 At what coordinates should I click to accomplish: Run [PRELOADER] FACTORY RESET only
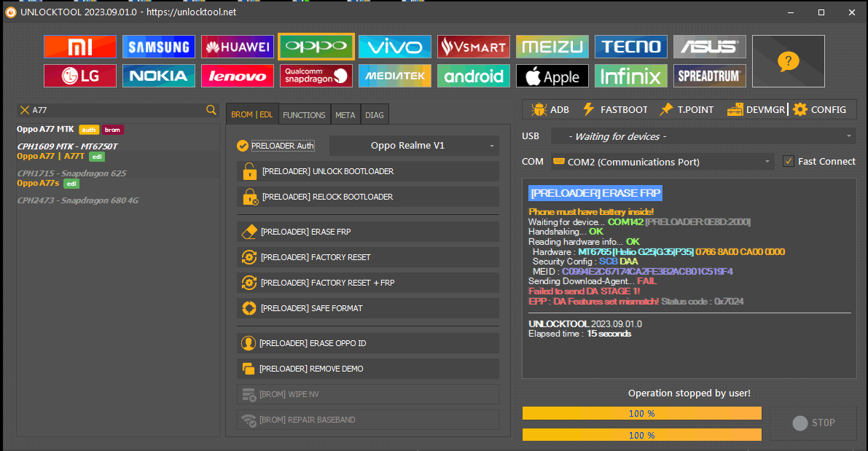368,257
